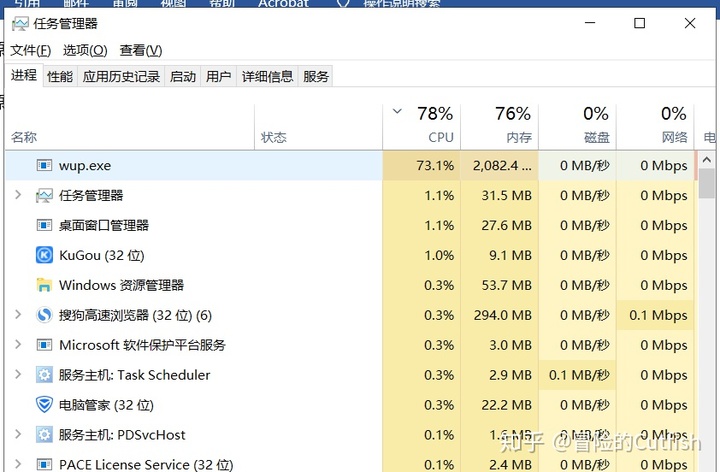
Task: Expand the Task Scheduler service host
Action: point(18,374)
